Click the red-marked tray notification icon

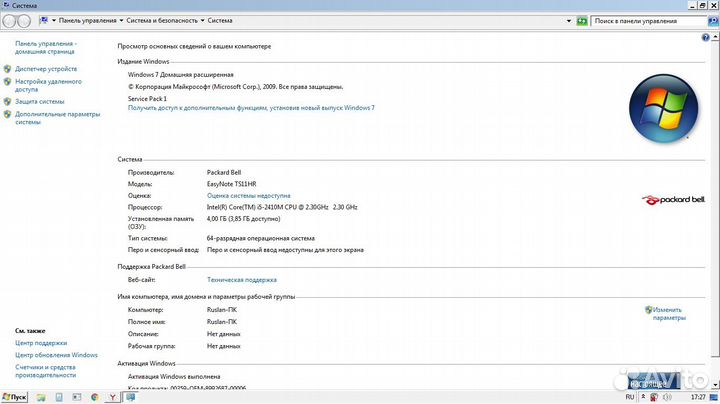click(654, 397)
